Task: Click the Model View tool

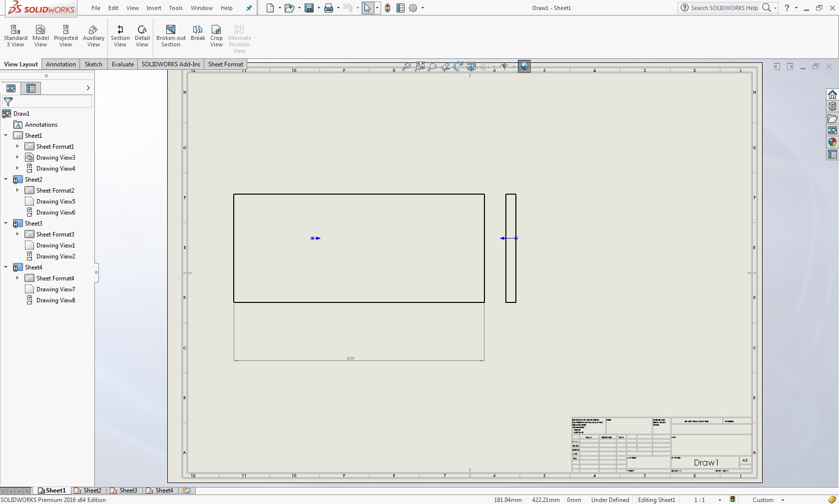Action: click(x=40, y=36)
